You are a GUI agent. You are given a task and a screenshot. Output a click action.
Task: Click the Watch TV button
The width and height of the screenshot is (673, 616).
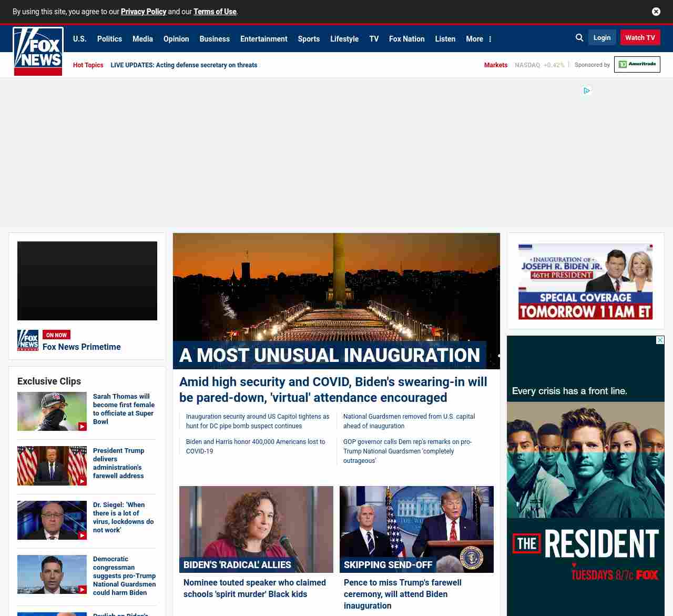(640, 37)
